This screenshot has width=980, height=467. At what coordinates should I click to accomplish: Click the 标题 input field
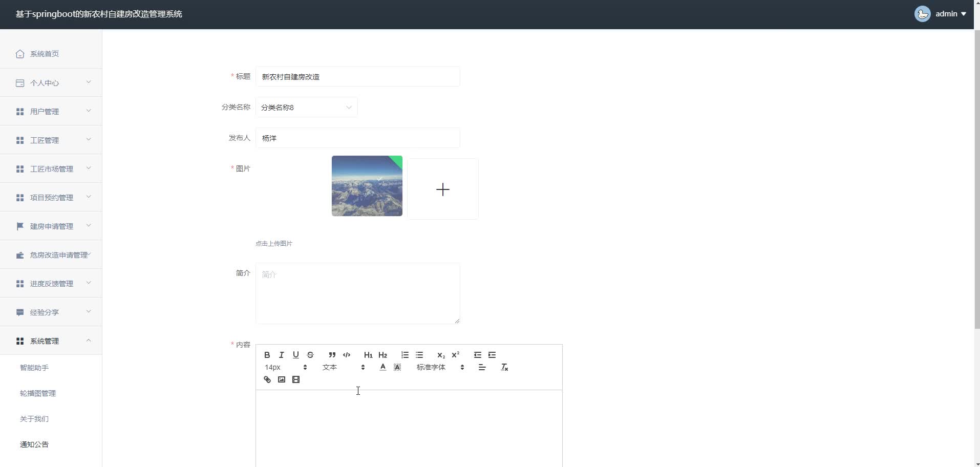pos(357,76)
